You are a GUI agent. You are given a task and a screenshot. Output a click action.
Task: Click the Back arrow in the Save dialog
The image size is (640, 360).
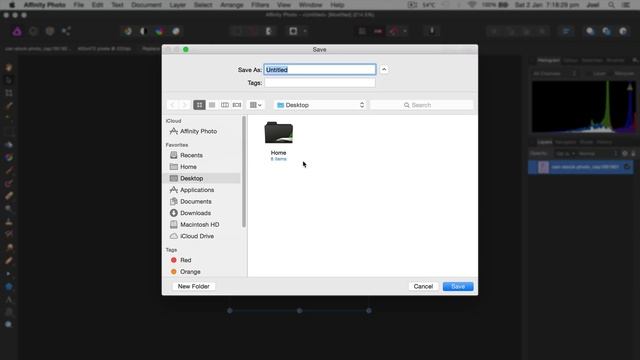pyautogui.click(x=173, y=105)
